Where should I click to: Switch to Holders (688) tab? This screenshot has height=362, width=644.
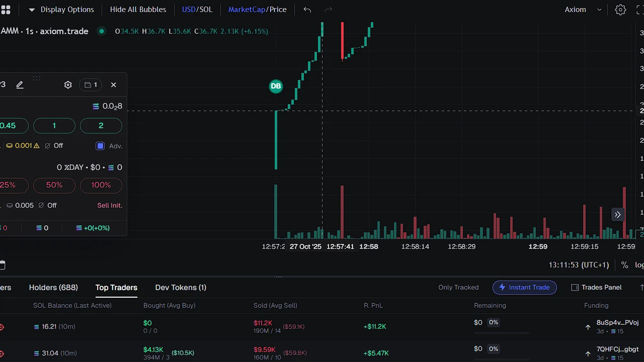pyautogui.click(x=53, y=288)
